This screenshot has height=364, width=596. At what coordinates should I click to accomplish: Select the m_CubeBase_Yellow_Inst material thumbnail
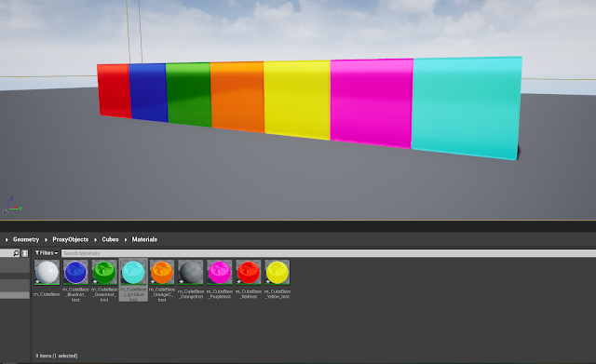point(278,273)
